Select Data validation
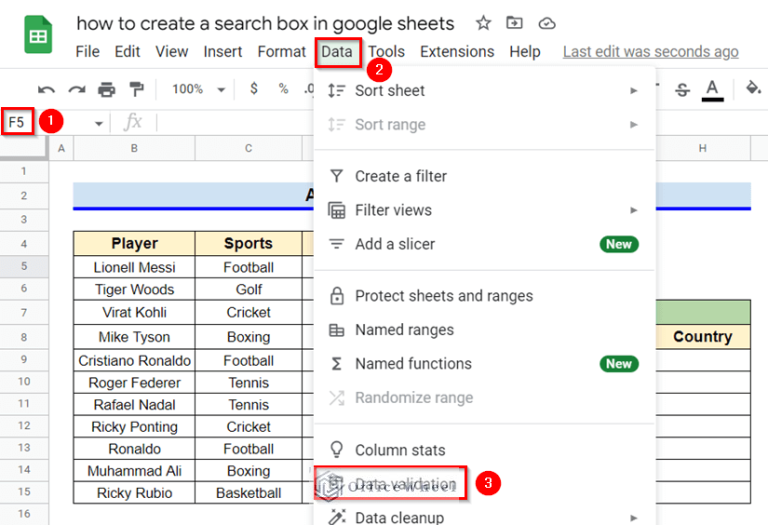 pyautogui.click(x=390, y=483)
